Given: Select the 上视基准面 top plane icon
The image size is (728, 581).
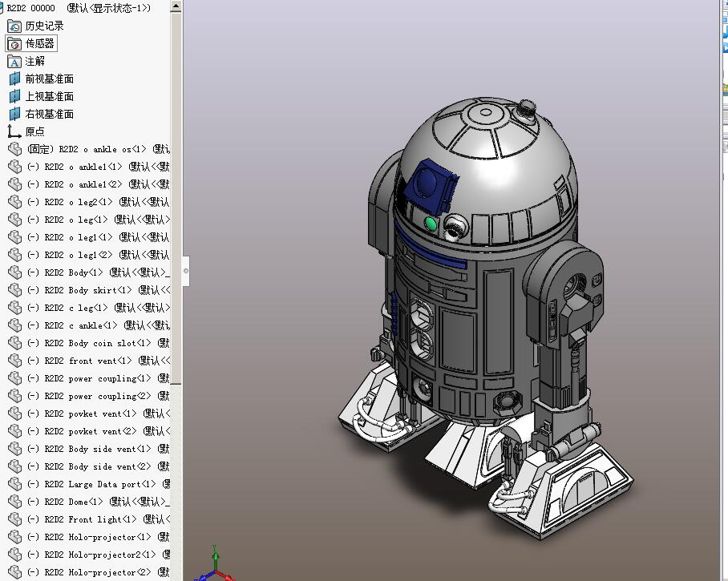Looking at the screenshot, I should 14,96.
